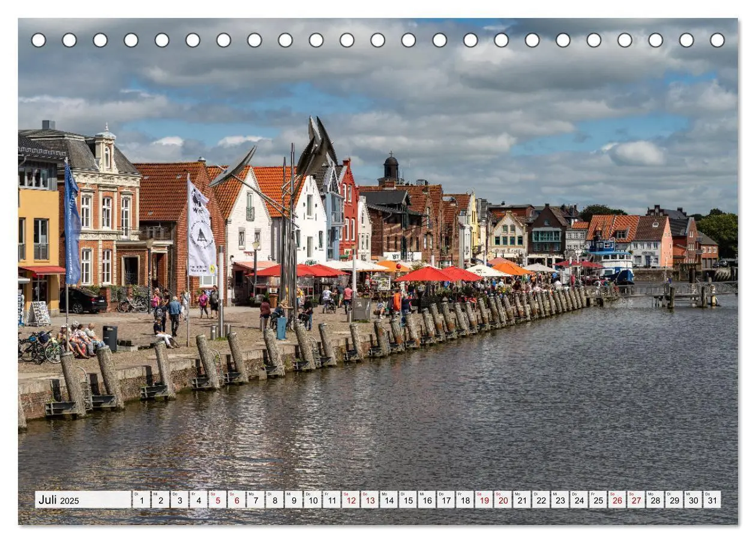Image resolution: width=756 pixels, height=543 pixels.
Task: Choose red Sunday date 13
Action: click(370, 500)
